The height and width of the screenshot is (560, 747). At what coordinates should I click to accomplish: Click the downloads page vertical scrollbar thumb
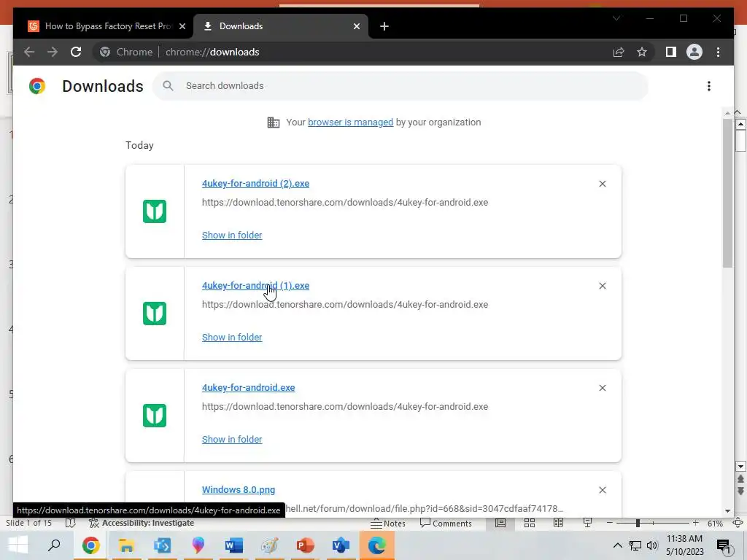(x=727, y=192)
